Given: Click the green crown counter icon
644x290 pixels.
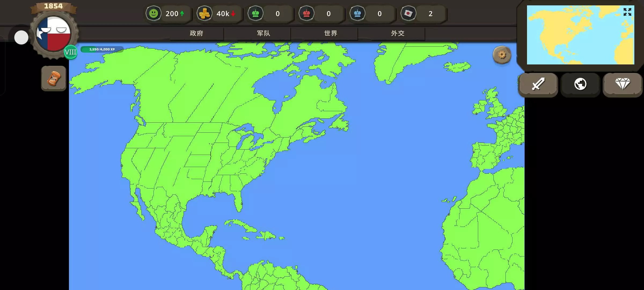Looking at the screenshot, I should [x=255, y=13].
